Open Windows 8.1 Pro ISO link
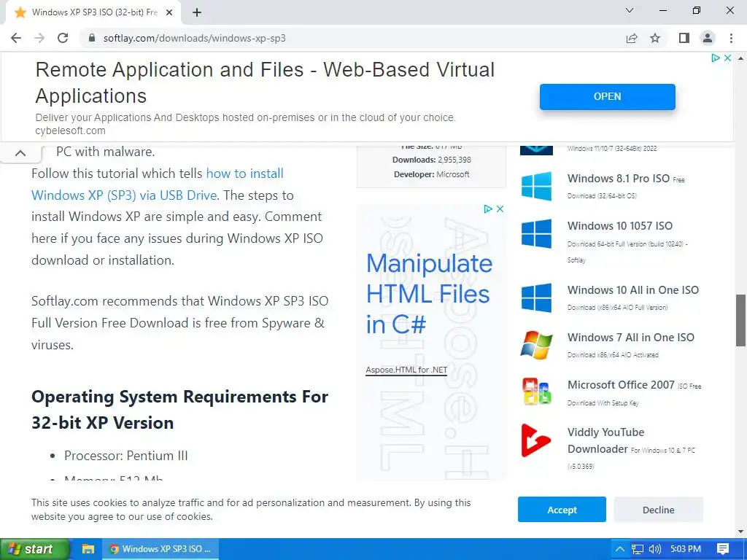This screenshot has height=560, width=747. (619, 179)
